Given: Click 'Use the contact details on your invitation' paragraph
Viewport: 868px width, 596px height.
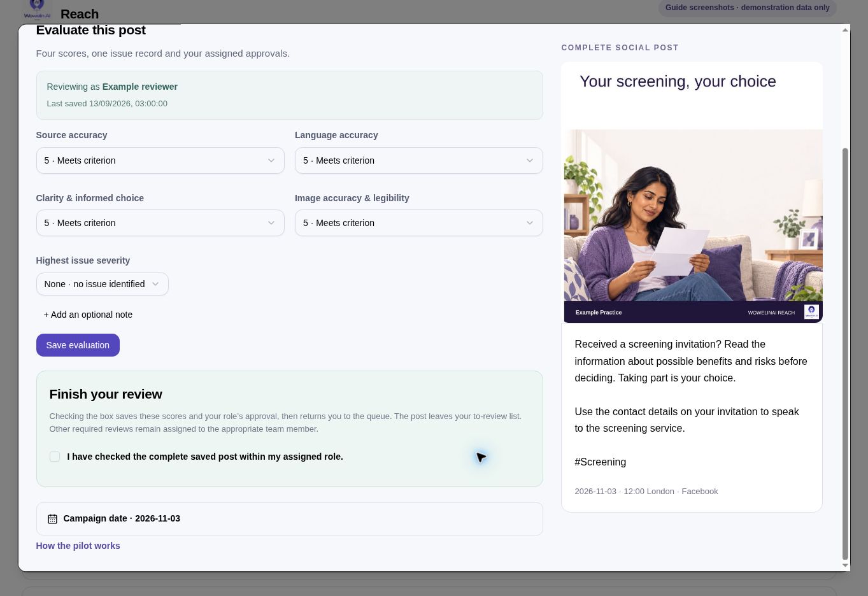Looking at the screenshot, I should [687, 420].
